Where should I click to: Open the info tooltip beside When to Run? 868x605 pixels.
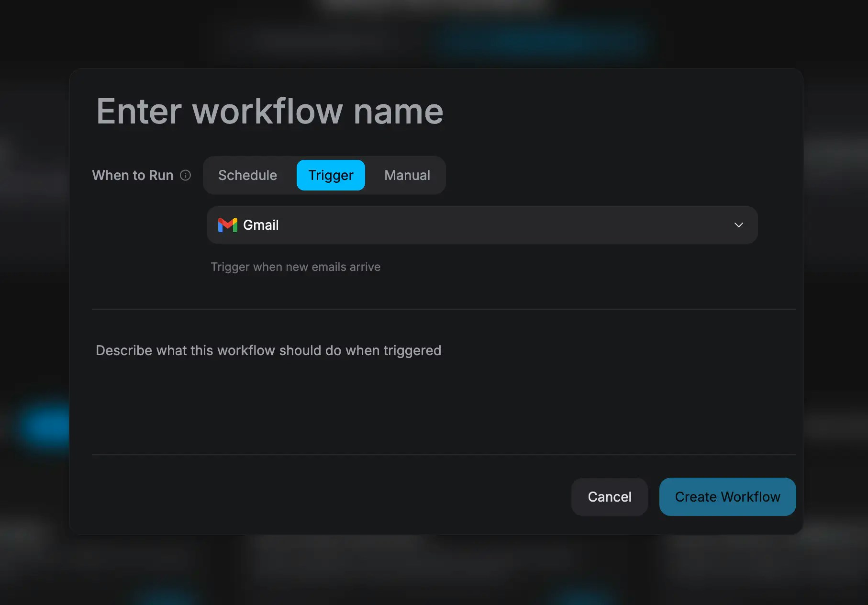186,175
